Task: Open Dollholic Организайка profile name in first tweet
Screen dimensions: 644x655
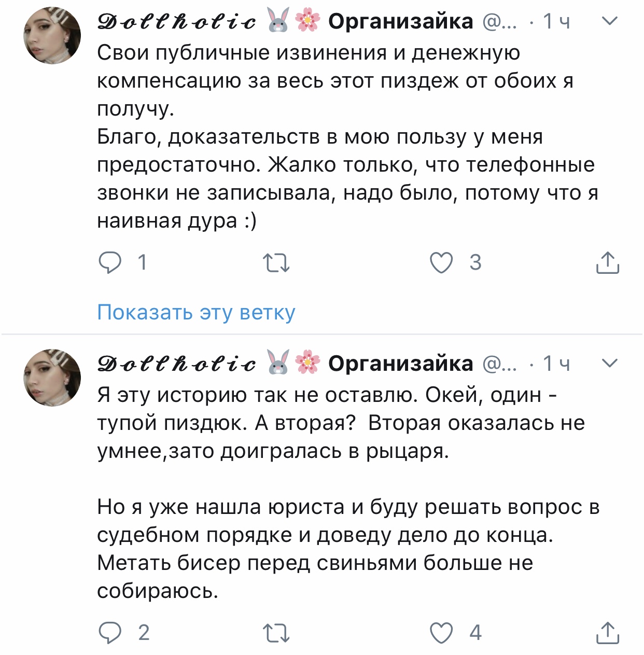Action: (285, 21)
